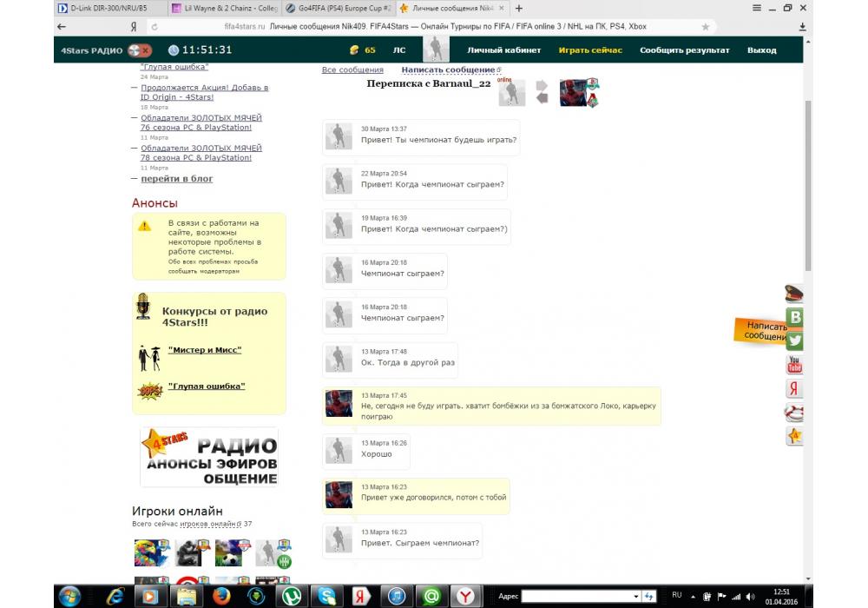
Task: Switch to the Go4FIFA (PS4) Europe Cup tab
Action: (339, 9)
